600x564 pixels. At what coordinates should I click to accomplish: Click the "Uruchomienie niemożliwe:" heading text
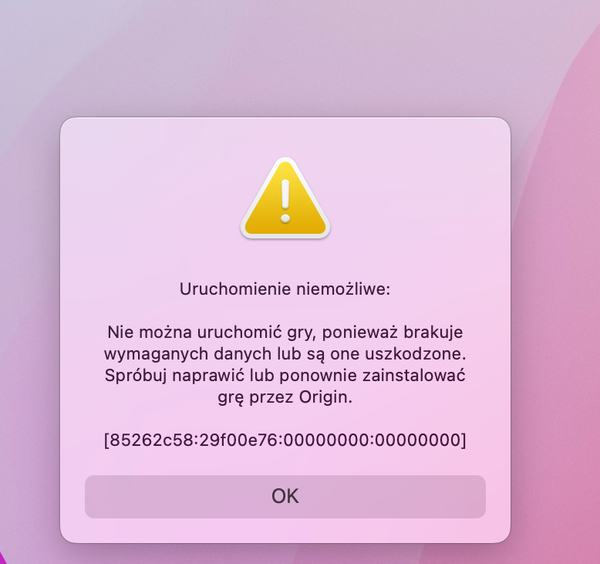click(285, 289)
